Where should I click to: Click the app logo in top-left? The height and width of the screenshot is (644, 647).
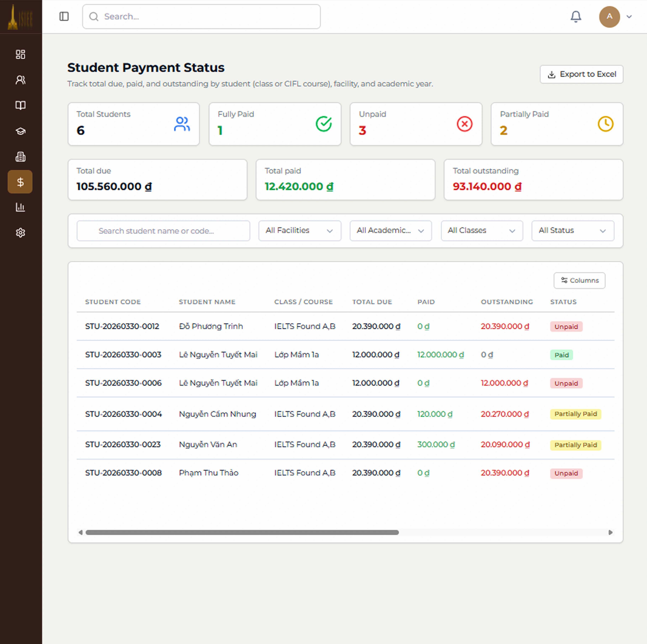pos(20,17)
